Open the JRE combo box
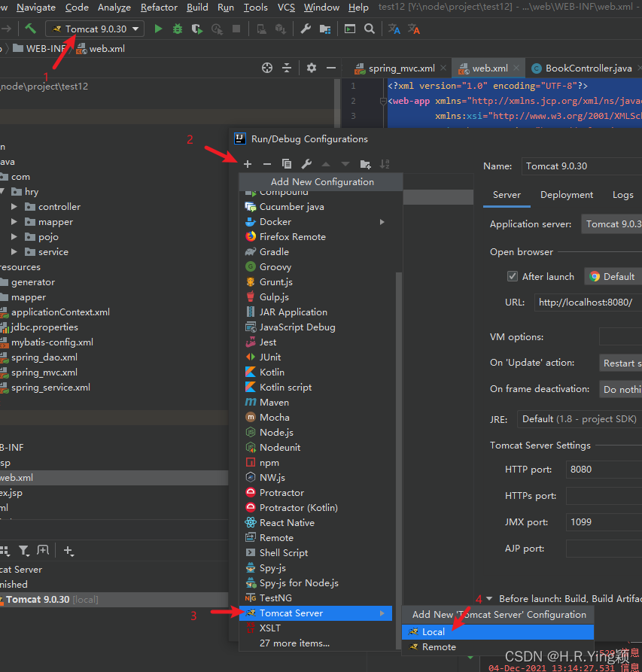The image size is (642, 672). coord(580,419)
